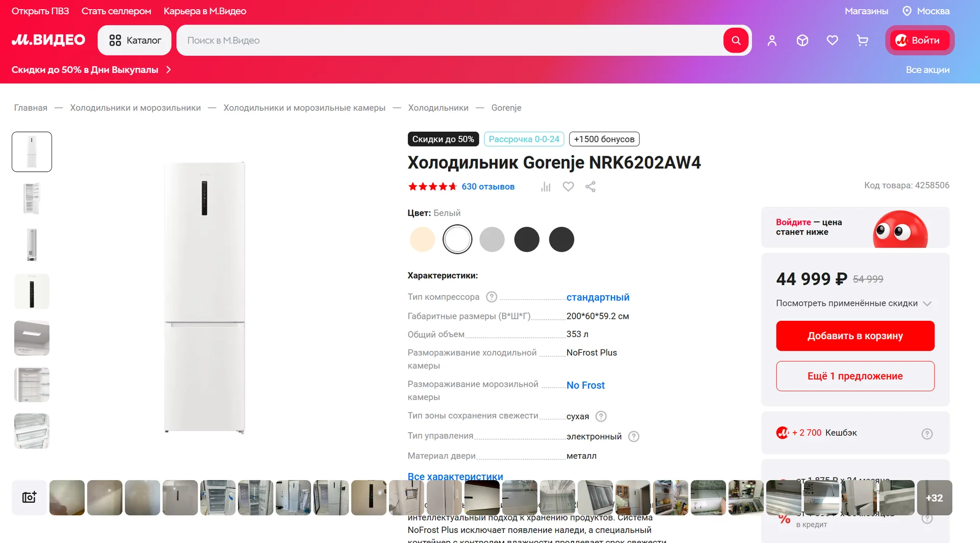980x543 pixels.
Task: Open the Каталог menu
Action: (135, 40)
